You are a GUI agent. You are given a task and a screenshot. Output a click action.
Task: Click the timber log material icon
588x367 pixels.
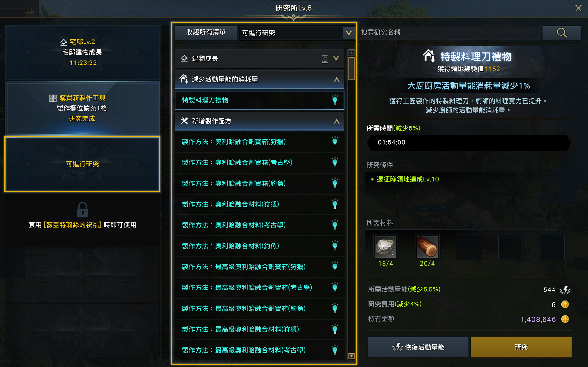(x=427, y=247)
